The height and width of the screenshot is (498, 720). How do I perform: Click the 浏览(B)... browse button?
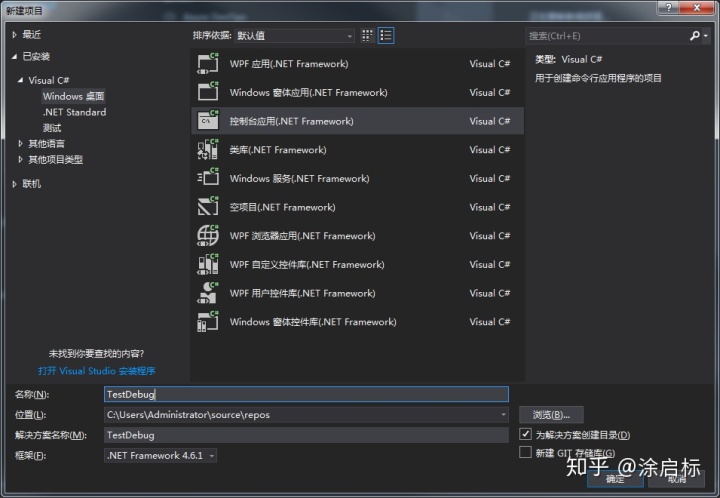(x=551, y=414)
